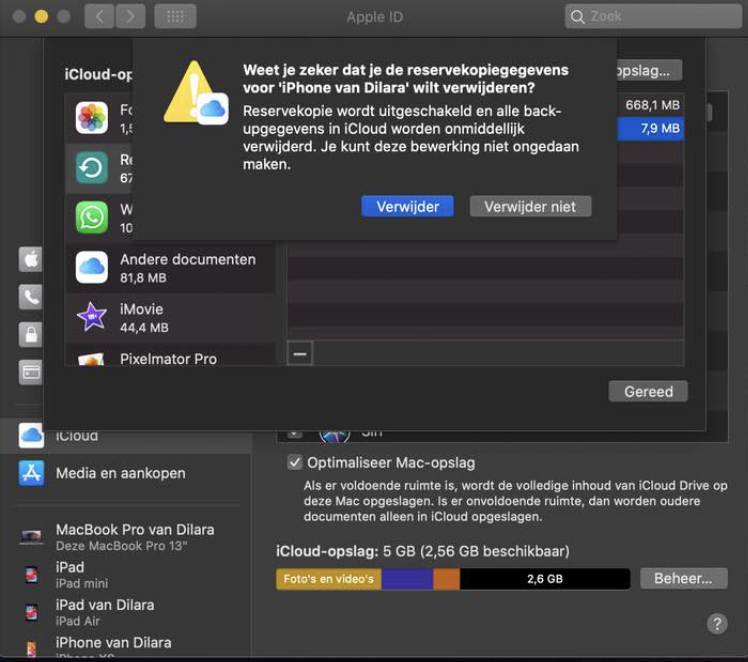Screen dimensions: 748x662
Task: Click the minus remove backup button
Action: click(x=300, y=353)
